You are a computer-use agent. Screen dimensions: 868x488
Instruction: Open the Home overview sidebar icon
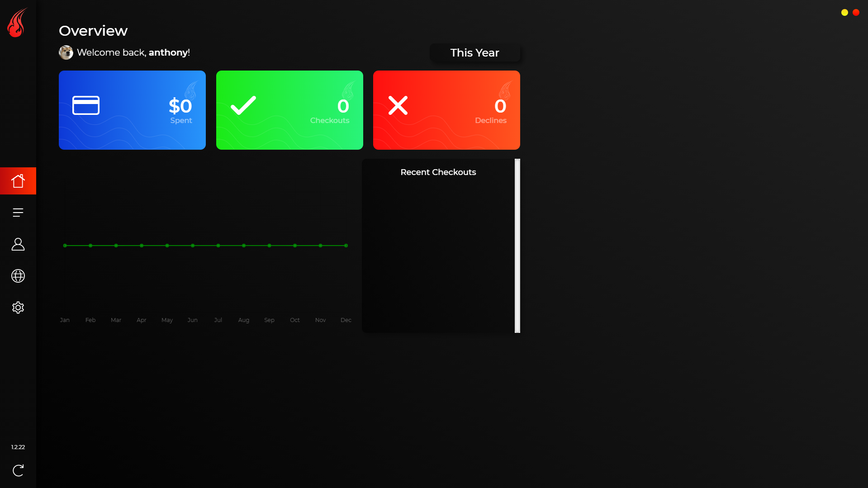[x=18, y=181]
